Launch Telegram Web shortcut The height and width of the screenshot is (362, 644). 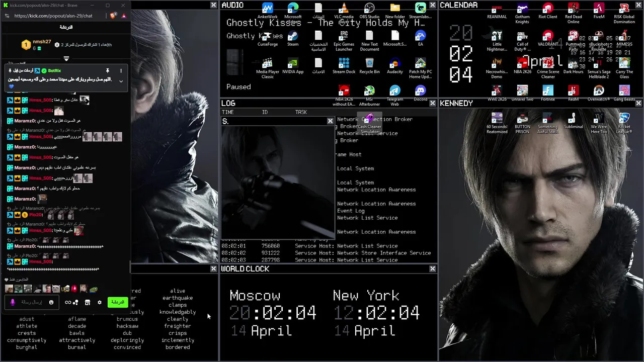click(395, 96)
